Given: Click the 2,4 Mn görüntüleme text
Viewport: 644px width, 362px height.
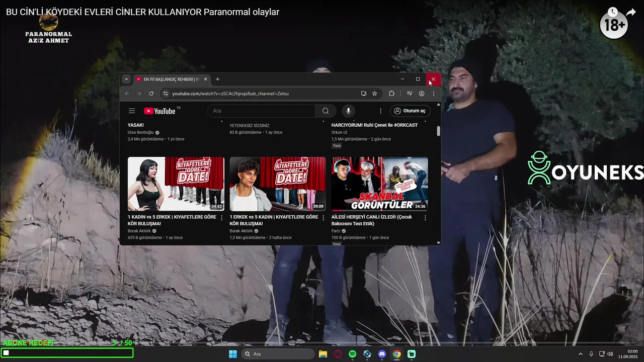Looking at the screenshot, I should 146,139.
